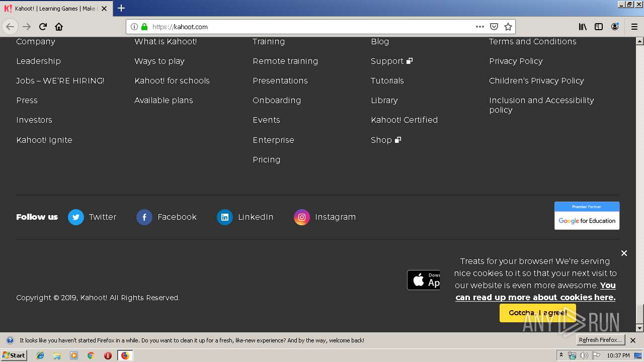Click the green padlock security icon
The image size is (644, 362).
[144, 27]
